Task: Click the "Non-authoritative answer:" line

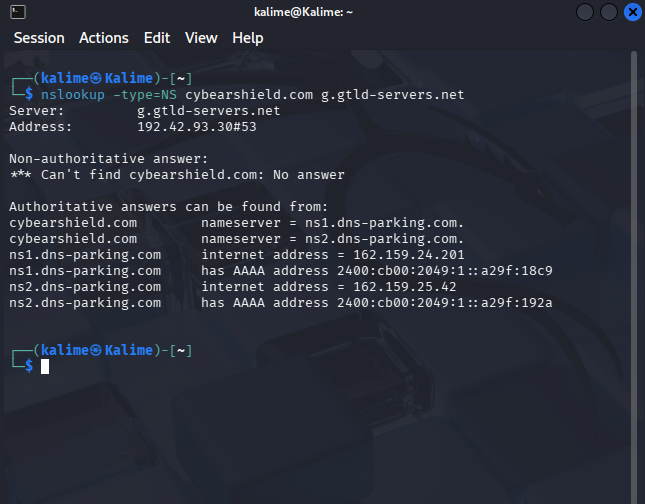Action: pos(108,159)
